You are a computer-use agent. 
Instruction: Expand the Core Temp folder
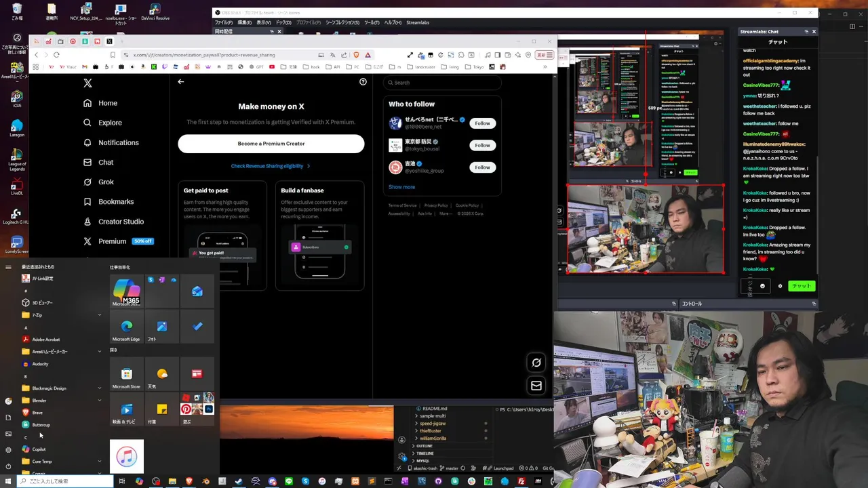(x=62, y=462)
